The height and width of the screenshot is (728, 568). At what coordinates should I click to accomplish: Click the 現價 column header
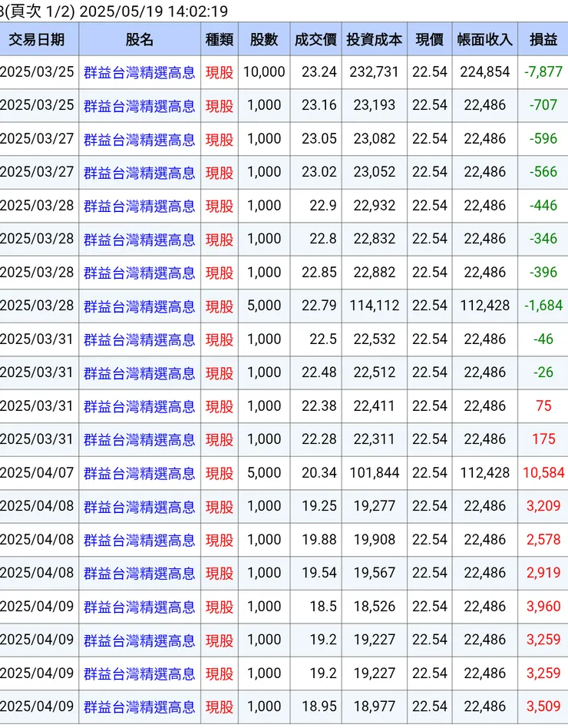[429, 39]
